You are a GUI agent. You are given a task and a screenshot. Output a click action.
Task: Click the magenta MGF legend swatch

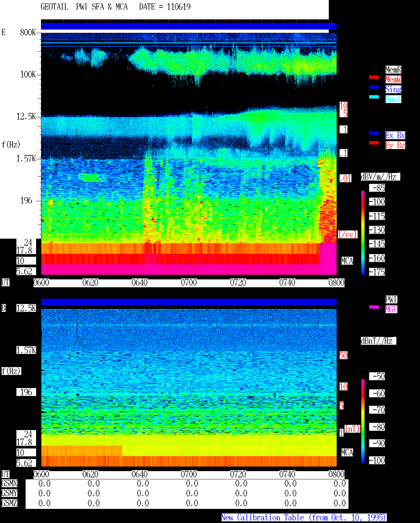374,307
